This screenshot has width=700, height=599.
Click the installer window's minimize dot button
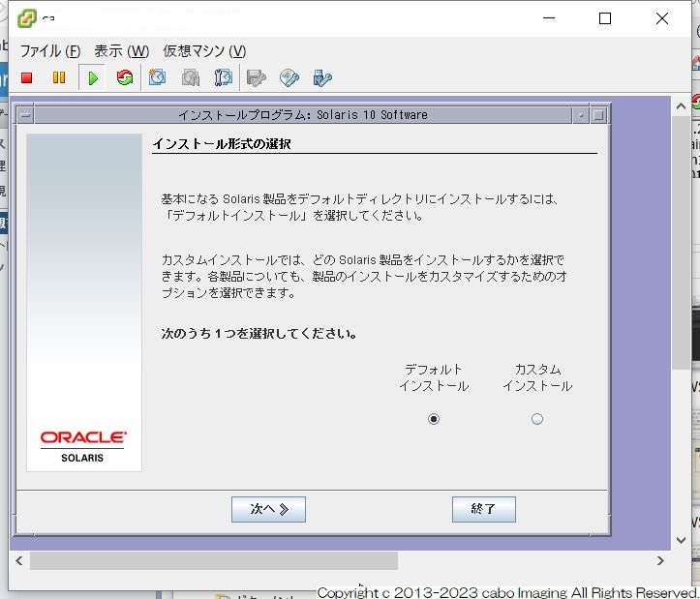(x=581, y=115)
